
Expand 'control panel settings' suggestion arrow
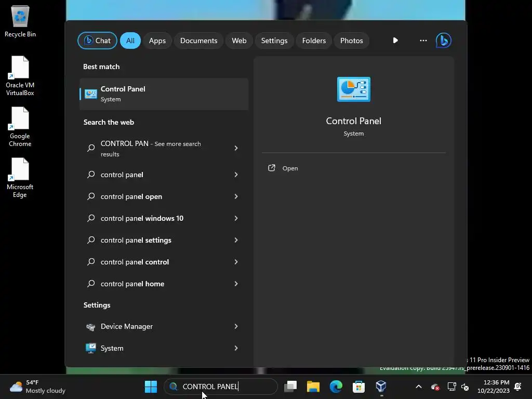pyautogui.click(x=236, y=240)
